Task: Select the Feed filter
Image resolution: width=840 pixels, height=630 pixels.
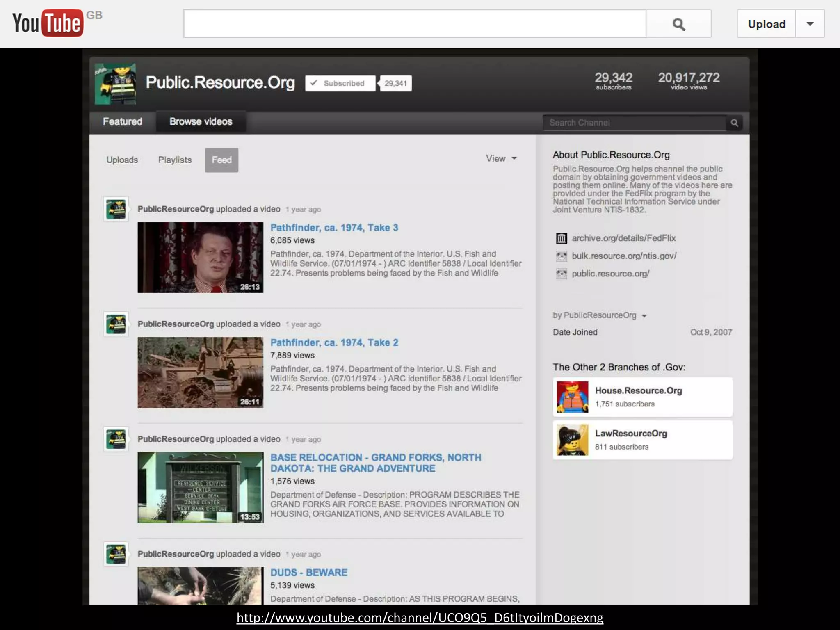Action: pos(221,160)
